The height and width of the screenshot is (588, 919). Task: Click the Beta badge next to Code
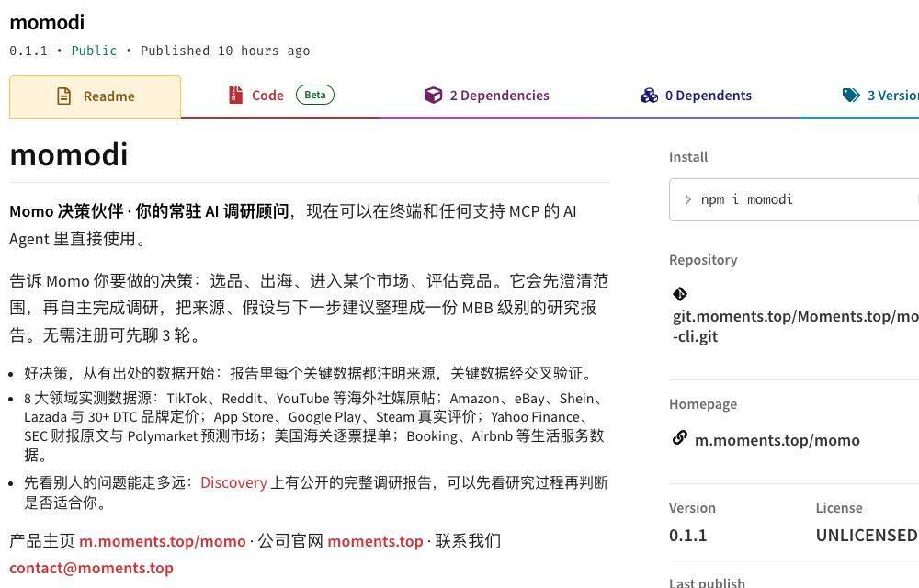[314, 95]
